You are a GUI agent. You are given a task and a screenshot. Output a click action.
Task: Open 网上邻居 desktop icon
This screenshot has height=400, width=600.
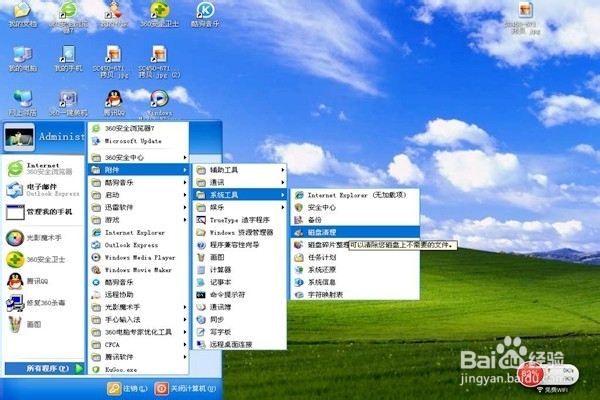tap(23, 103)
